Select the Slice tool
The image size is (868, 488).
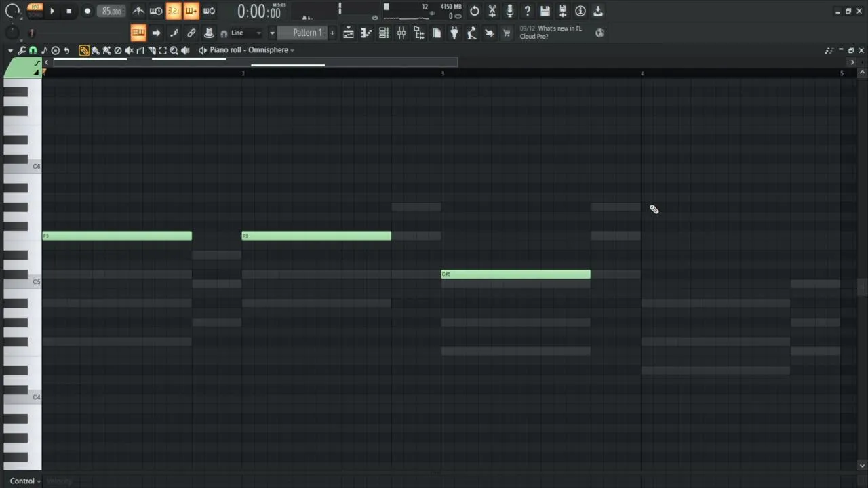(151, 50)
